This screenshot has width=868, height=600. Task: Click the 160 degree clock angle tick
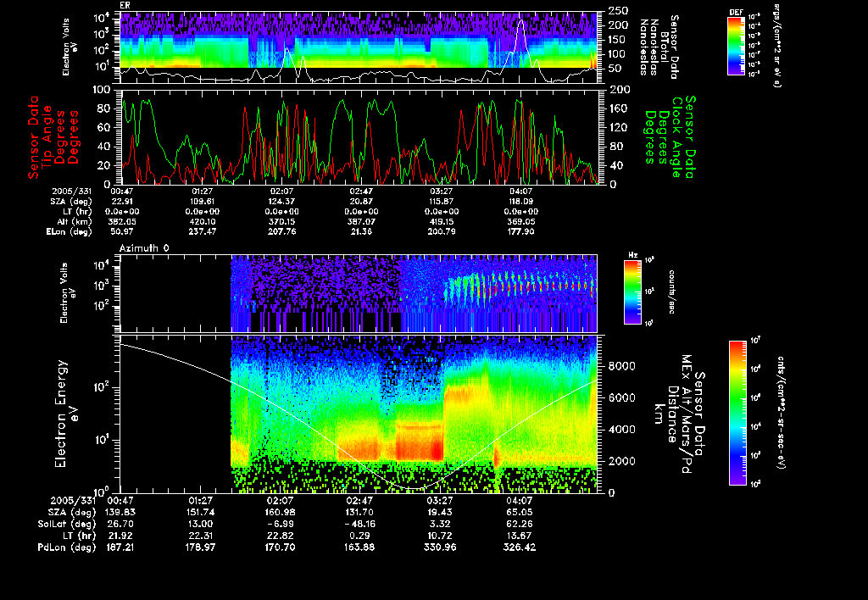[x=618, y=108]
